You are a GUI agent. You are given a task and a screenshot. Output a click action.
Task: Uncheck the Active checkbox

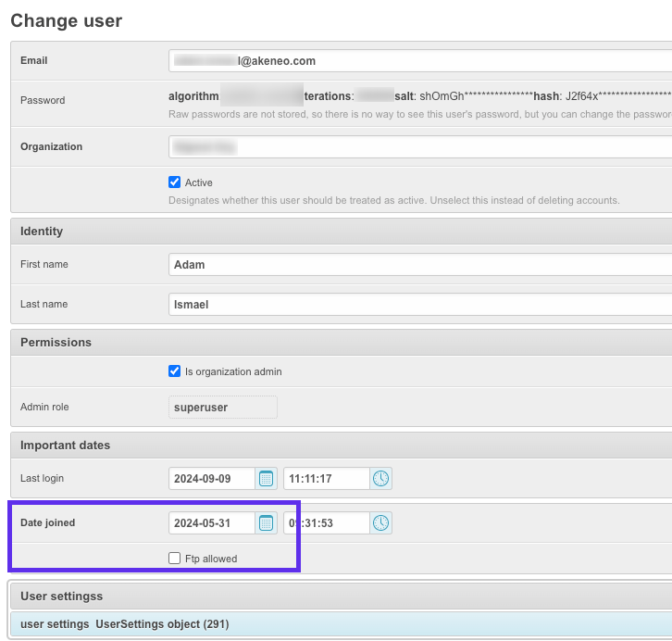[174, 182]
